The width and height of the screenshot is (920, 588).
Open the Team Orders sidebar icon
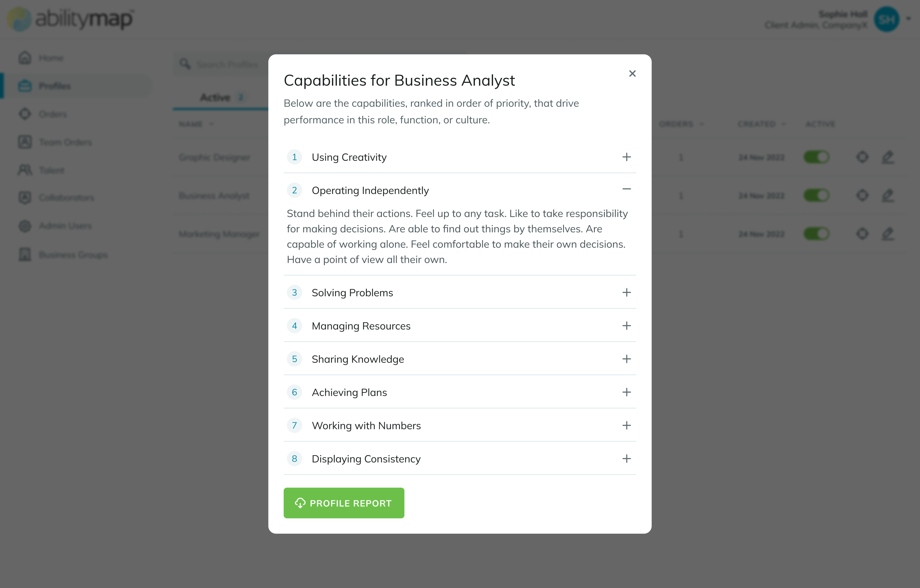[x=25, y=142]
